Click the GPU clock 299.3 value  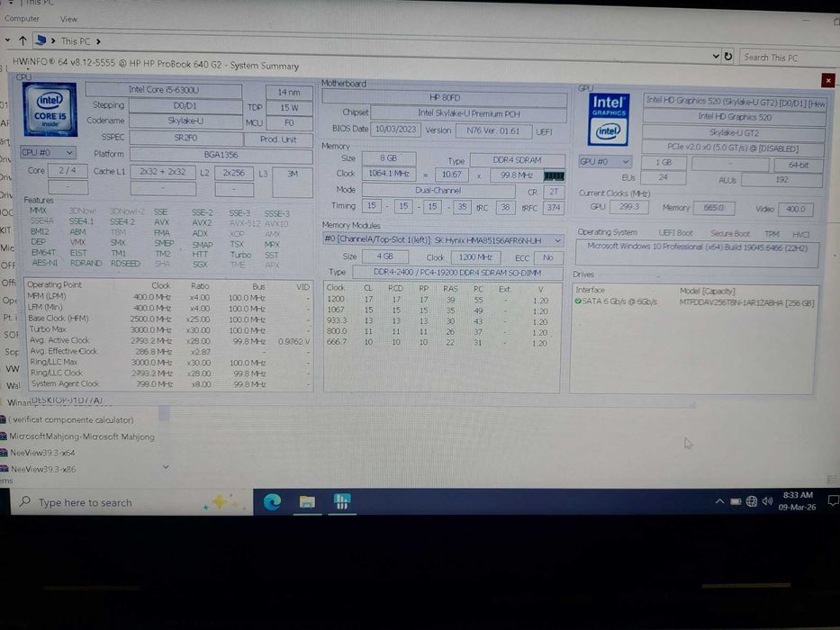pyautogui.click(x=629, y=207)
